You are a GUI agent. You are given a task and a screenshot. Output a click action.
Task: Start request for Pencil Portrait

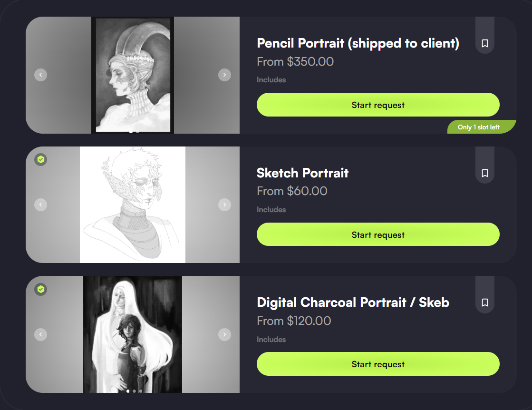pyautogui.click(x=378, y=105)
